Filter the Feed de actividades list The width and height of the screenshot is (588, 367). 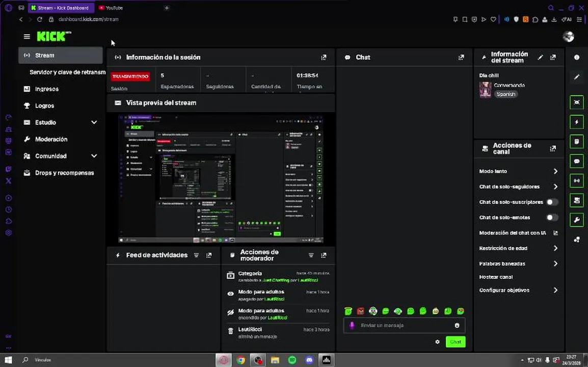(196, 255)
